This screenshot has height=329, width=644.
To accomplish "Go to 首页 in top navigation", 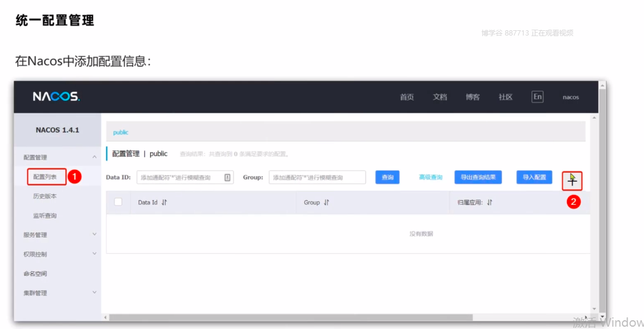I will pos(406,97).
